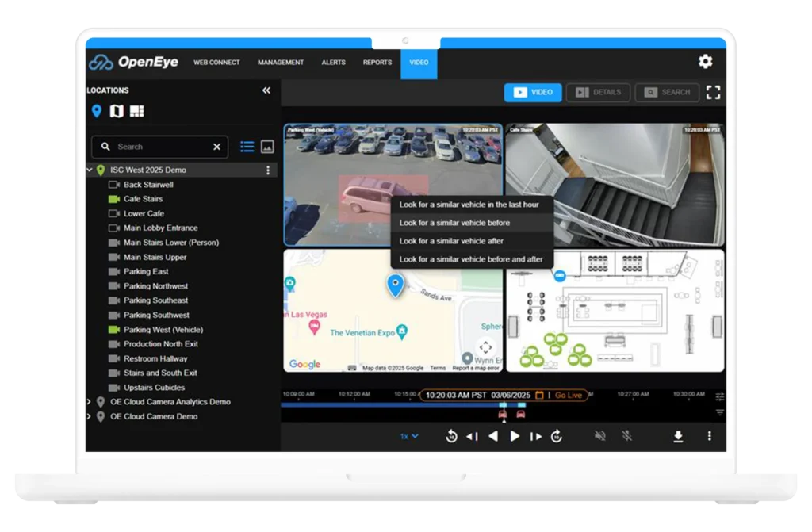The height and width of the screenshot is (532, 812).
Task: Collapse the Locations panel with double chevron
Action: tap(266, 90)
